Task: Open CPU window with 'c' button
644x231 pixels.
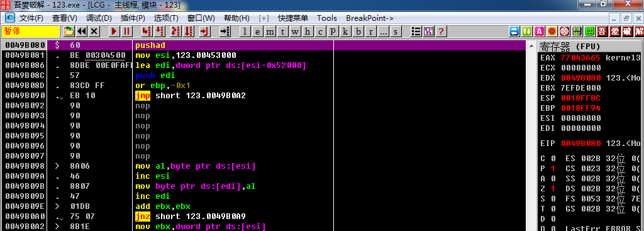Action: coord(320,31)
